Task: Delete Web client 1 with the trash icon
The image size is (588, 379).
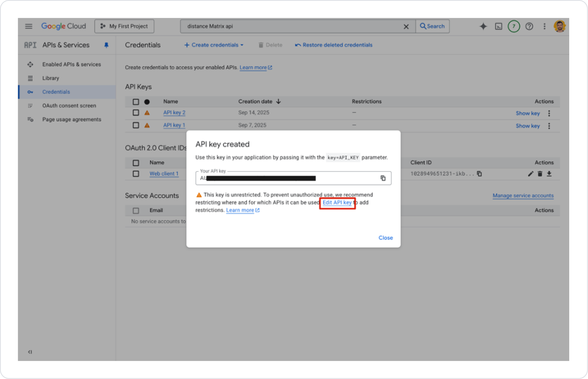Action: pyautogui.click(x=540, y=174)
